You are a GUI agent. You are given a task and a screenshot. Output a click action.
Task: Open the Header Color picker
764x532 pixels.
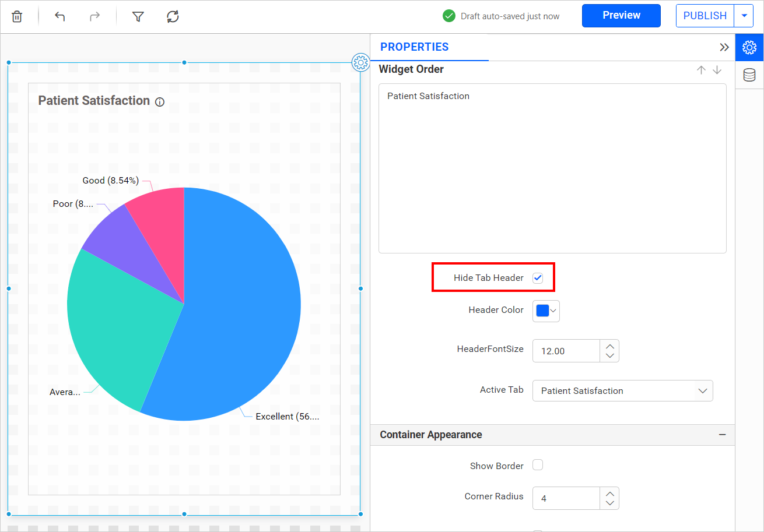(546, 311)
